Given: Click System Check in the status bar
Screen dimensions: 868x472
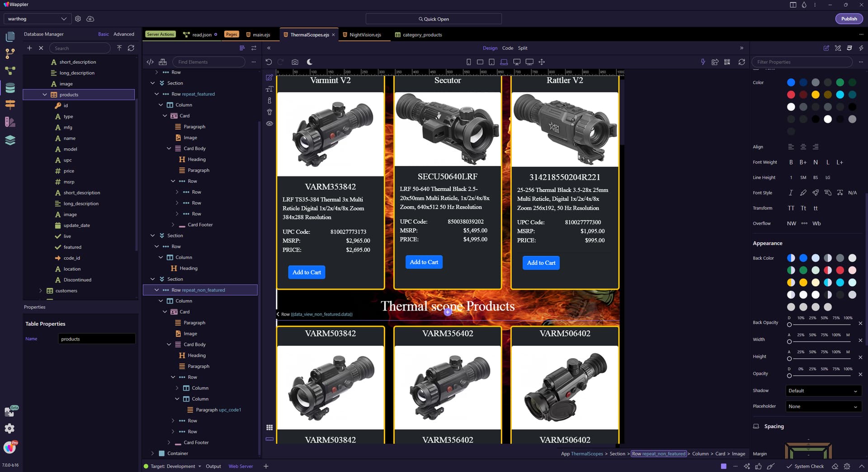Looking at the screenshot, I should (x=805, y=466).
